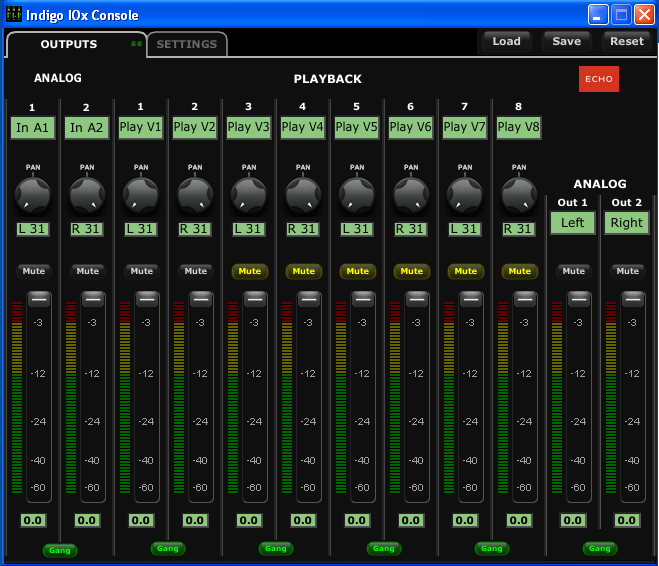Image resolution: width=659 pixels, height=566 pixels.
Task: Click the Play V1 fader handle
Action: coord(147,298)
